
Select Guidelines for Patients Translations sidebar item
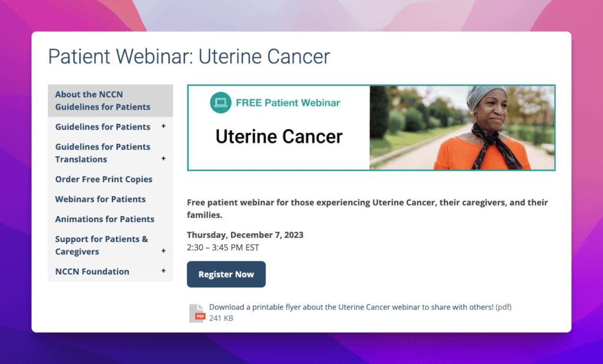click(x=102, y=153)
